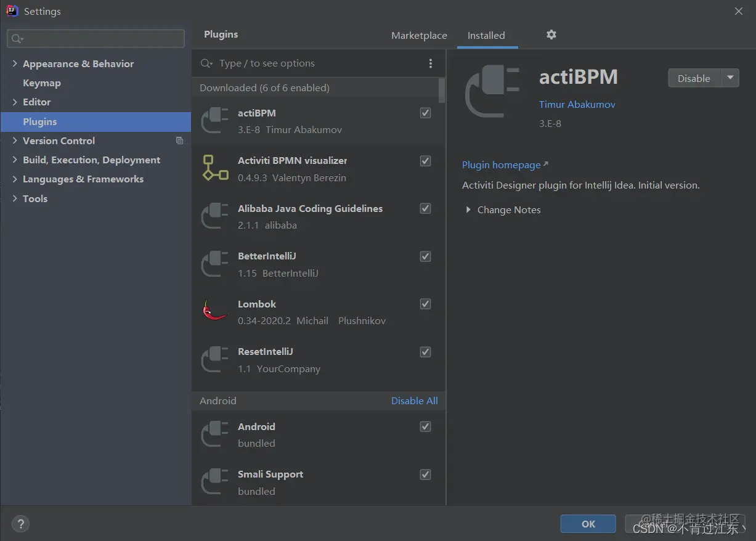Toggle the Smali Support checkbox
This screenshot has width=756, height=541.
[x=425, y=474]
